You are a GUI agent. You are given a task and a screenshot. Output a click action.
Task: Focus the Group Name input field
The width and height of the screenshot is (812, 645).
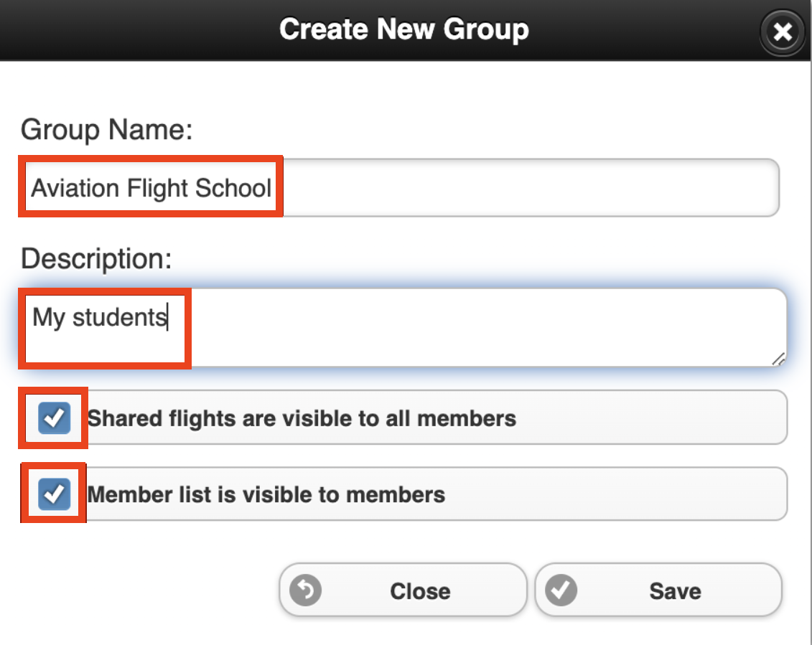coord(399,187)
